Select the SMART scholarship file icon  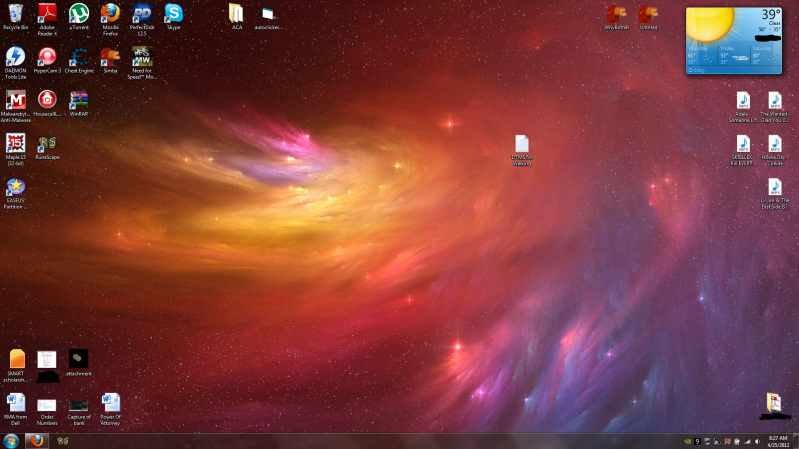pos(16,359)
